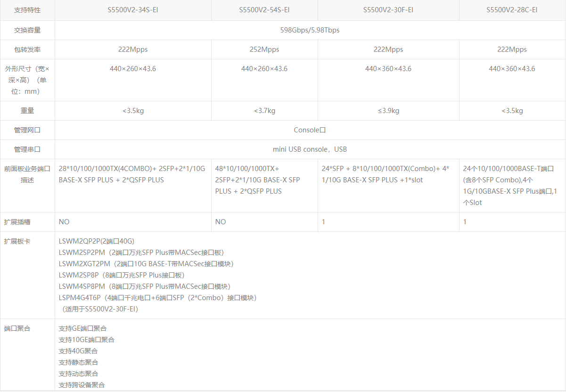This screenshot has width=566, height=392.
Task: Click the （适用于S5500V2-30F-EI） note line
Action: (x=100, y=309)
